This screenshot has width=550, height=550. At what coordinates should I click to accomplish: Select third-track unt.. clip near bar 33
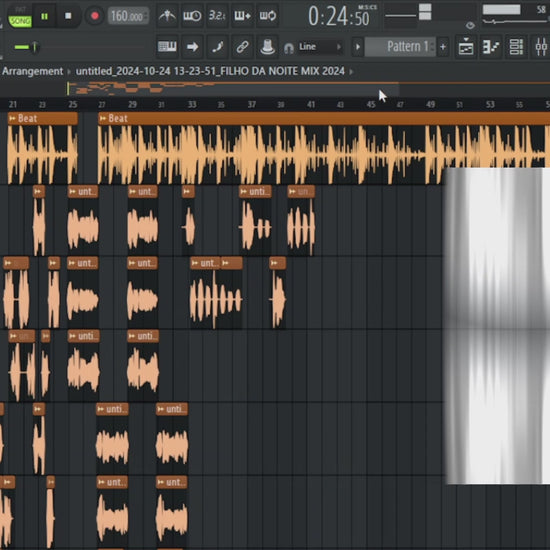pos(205,293)
